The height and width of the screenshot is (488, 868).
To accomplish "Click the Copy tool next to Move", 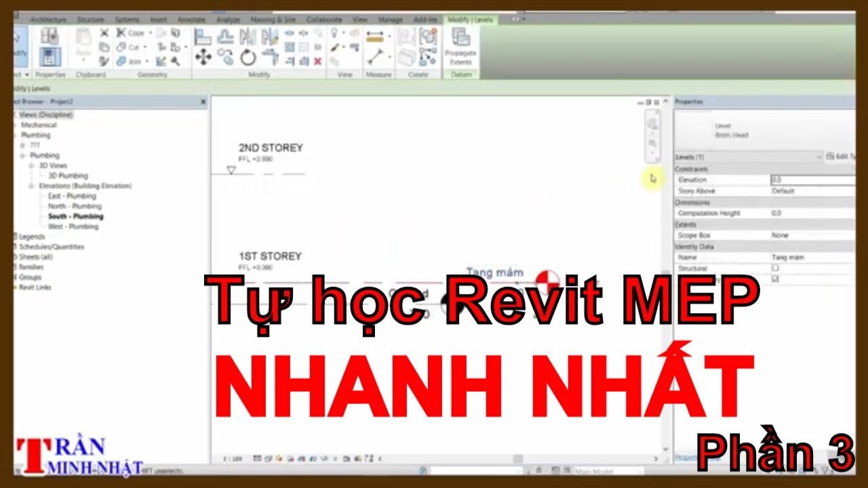I will (225, 58).
